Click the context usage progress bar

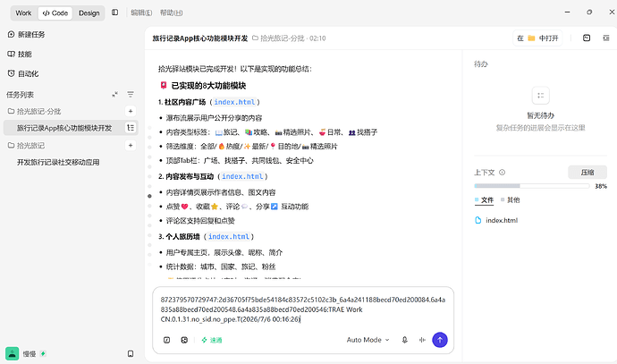coord(532,186)
